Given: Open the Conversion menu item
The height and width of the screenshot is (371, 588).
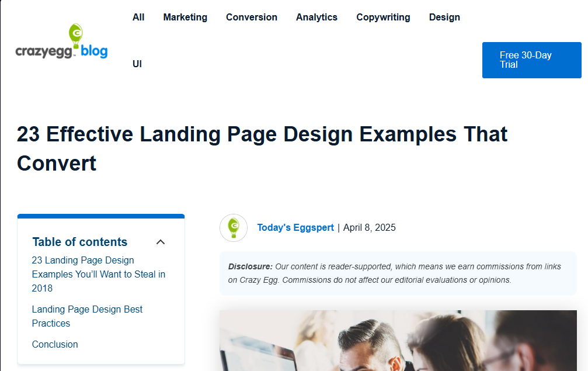Looking at the screenshot, I should click(x=252, y=18).
